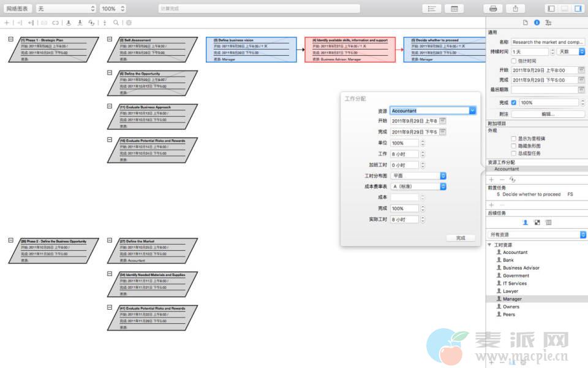This screenshot has width=588, height=368.
Task: Click the 编辑... button next to 附注
Action: pyautogui.click(x=548, y=114)
